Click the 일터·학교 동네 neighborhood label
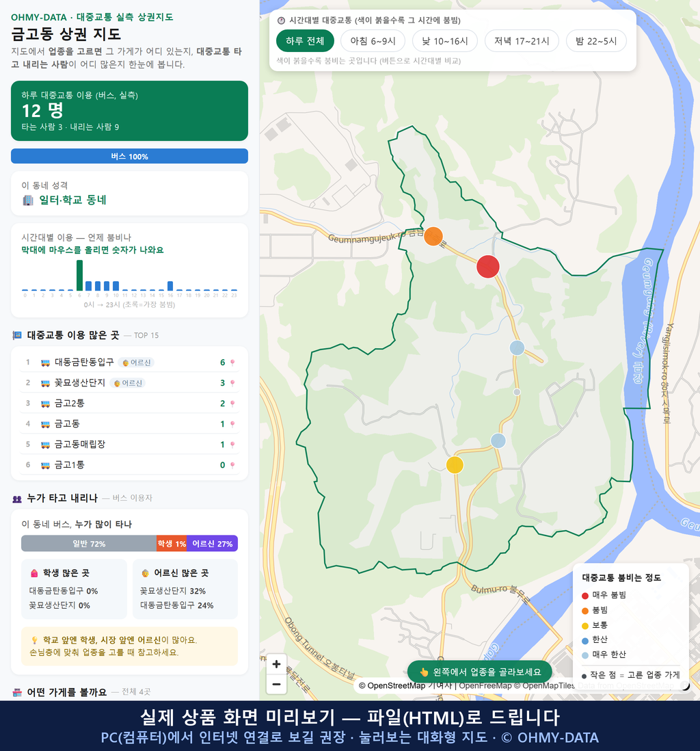Viewport: 700px width, 751px height. [x=72, y=200]
